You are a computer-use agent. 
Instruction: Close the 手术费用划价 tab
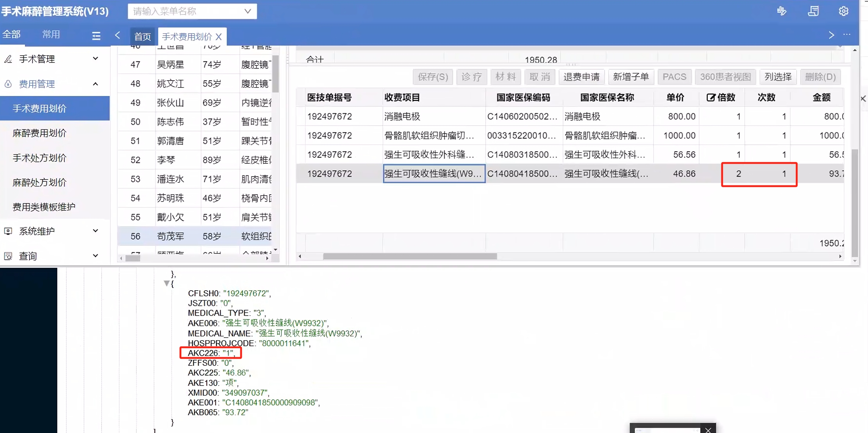(219, 36)
